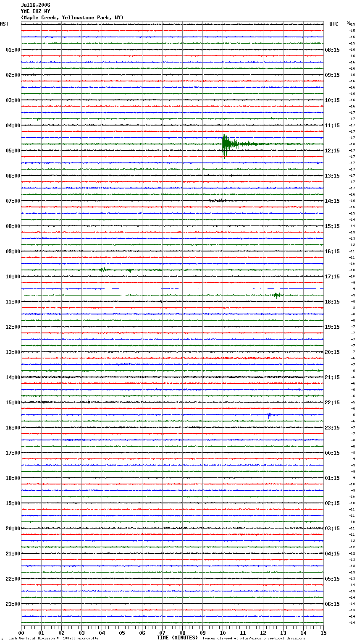This screenshot has width=357, height=644.
Task: Click the 15:15 UTC time label
Action: [332, 226]
